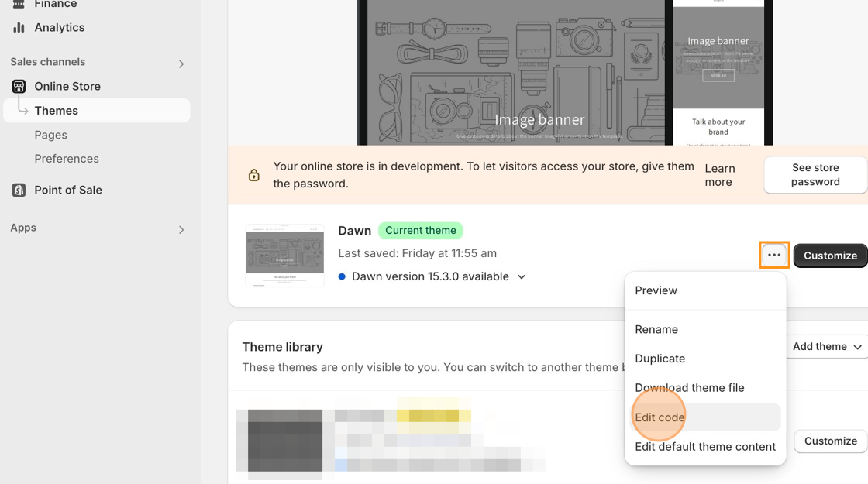Click the Analytics bar chart icon
Viewport: 868px width, 484px height.
[19, 28]
